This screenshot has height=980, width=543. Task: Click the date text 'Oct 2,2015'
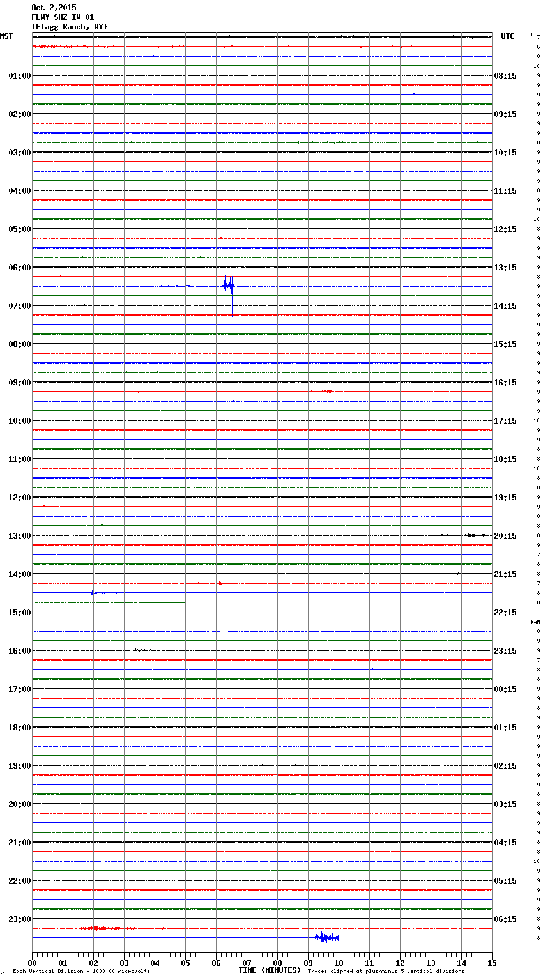pos(54,8)
